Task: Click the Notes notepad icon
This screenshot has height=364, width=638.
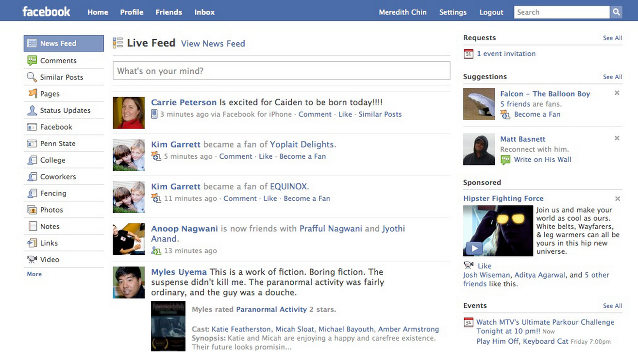Action: (x=33, y=226)
